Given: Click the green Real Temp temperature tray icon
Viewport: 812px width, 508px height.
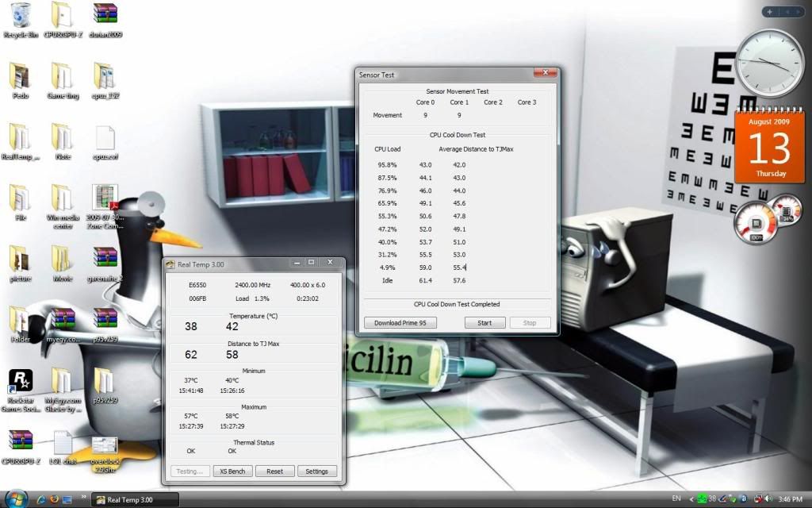Looking at the screenshot, I should [701, 498].
